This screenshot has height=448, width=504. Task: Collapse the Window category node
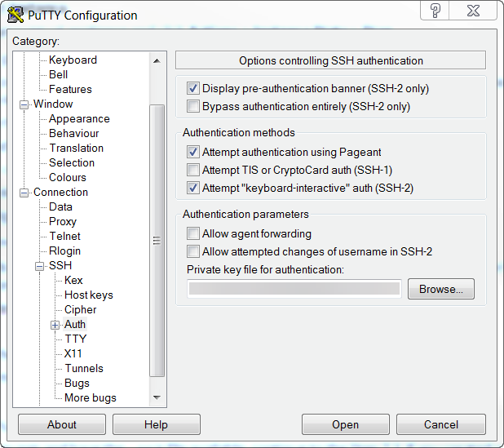[24, 104]
